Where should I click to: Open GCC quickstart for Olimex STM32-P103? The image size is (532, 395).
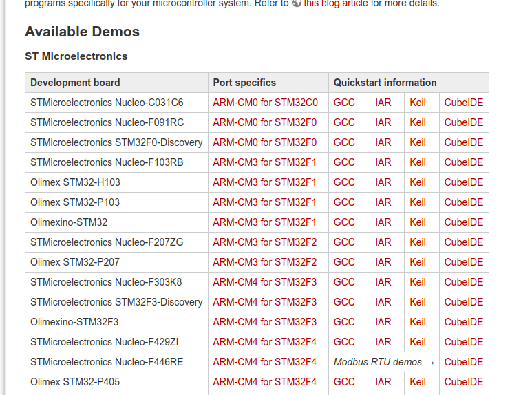344,202
